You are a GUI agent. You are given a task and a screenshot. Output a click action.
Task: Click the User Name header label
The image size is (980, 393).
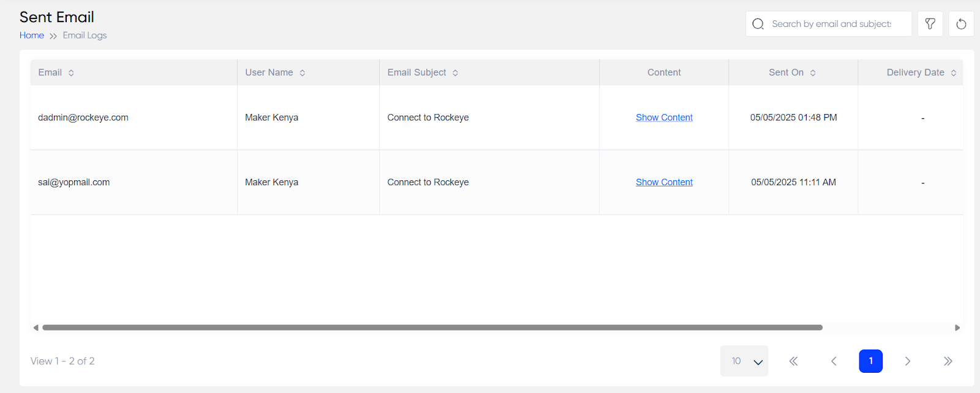pos(269,72)
